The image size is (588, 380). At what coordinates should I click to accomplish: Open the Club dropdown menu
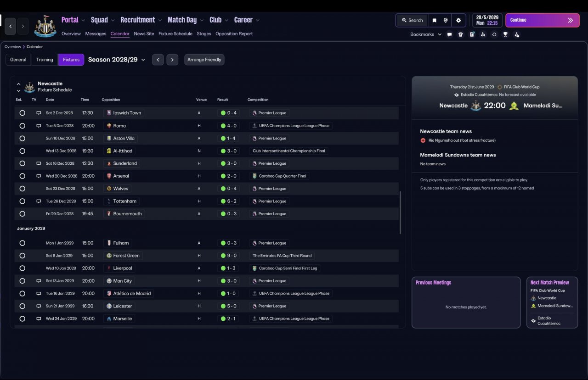point(219,20)
